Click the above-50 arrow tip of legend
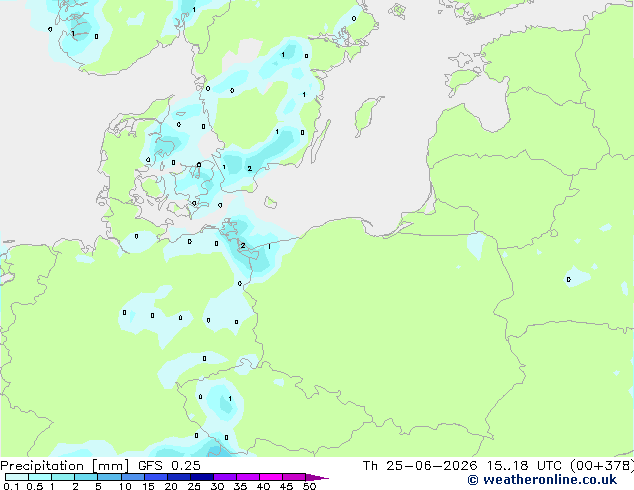This screenshot has height=490, width=634. point(317,477)
